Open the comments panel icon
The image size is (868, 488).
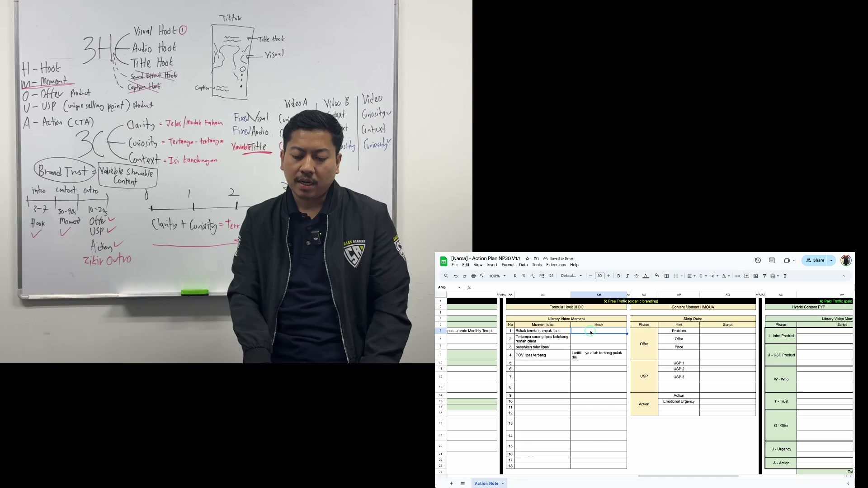click(772, 260)
